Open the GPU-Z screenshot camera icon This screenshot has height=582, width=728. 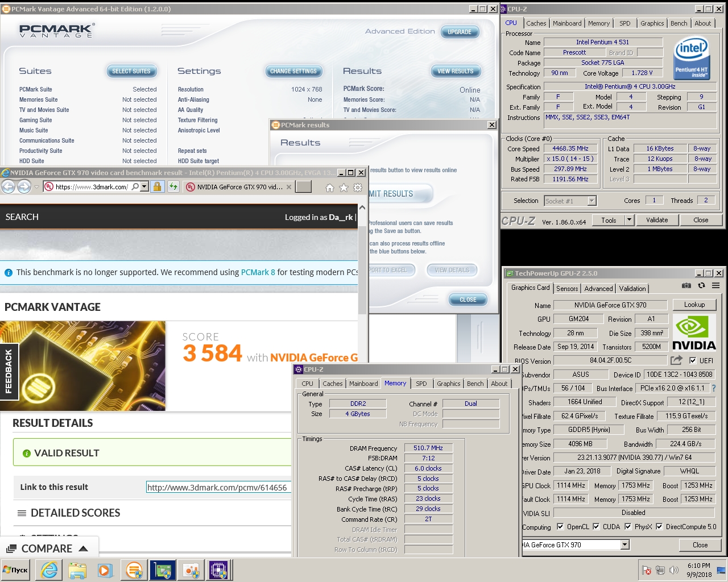point(686,285)
